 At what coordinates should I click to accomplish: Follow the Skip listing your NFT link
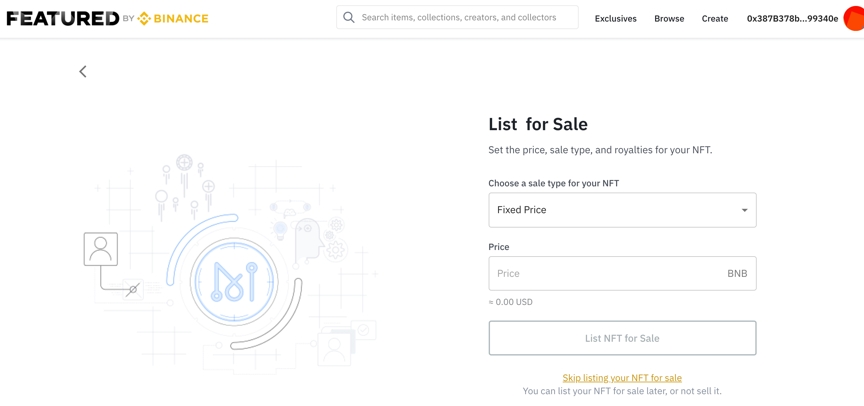pos(622,378)
